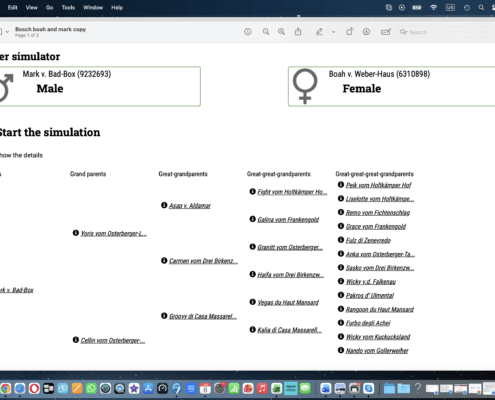Click the info icon beside Vegas du Haut Mansard
The image size is (495, 400).
pyautogui.click(x=252, y=302)
